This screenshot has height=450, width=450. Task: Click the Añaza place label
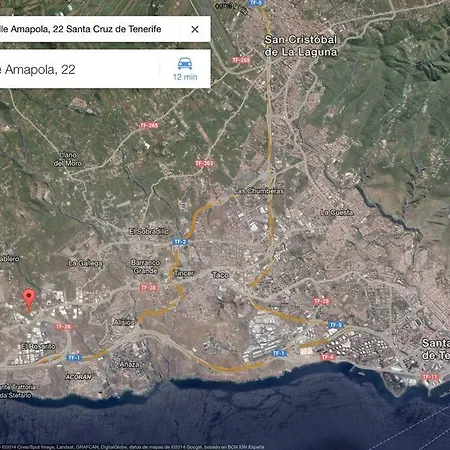click(x=129, y=364)
